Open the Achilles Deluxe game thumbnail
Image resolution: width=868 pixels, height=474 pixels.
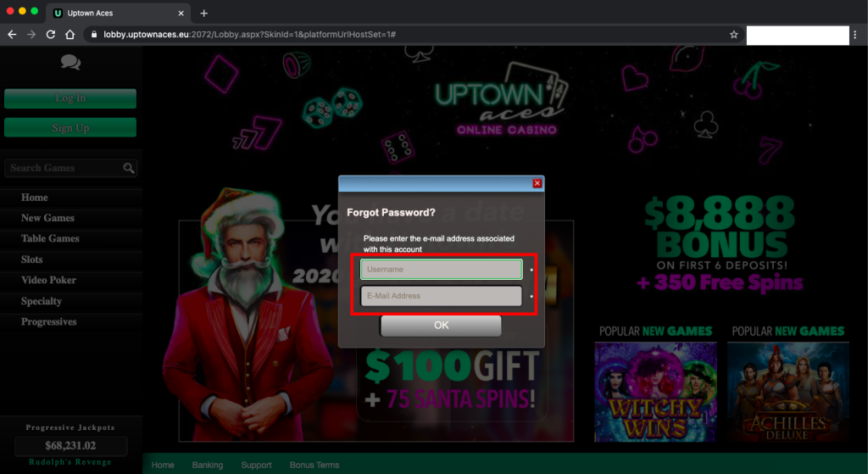click(x=787, y=392)
